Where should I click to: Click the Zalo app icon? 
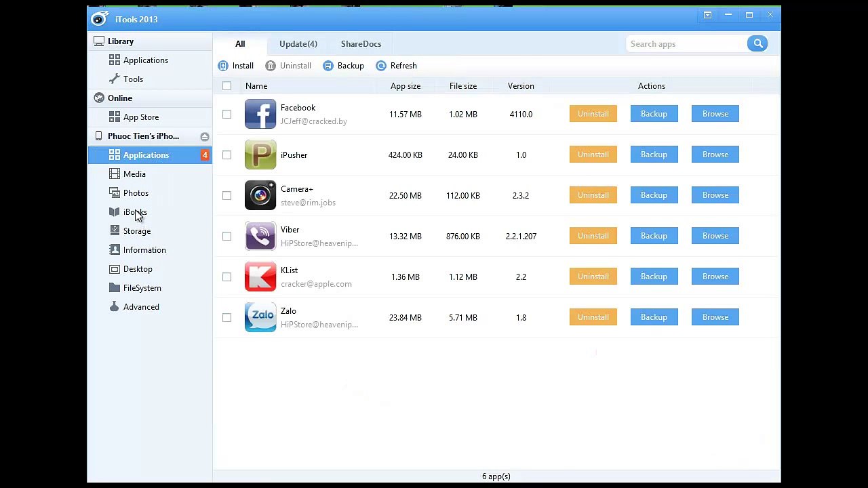click(260, 317)
